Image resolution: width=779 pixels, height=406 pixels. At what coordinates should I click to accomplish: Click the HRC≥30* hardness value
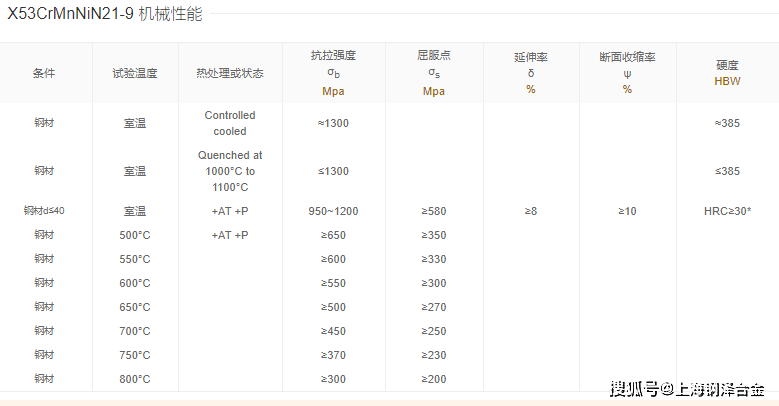(727, 211)
